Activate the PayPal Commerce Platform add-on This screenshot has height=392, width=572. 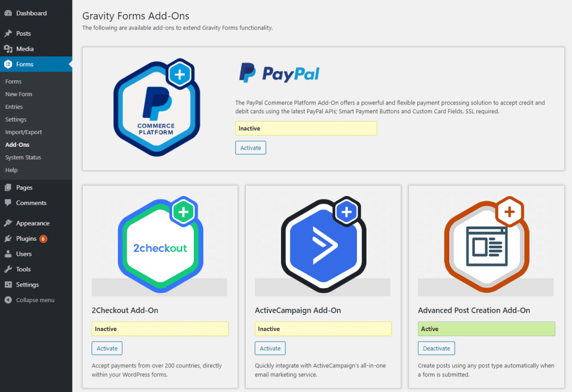pyautogui.click(x=250, y=147)
